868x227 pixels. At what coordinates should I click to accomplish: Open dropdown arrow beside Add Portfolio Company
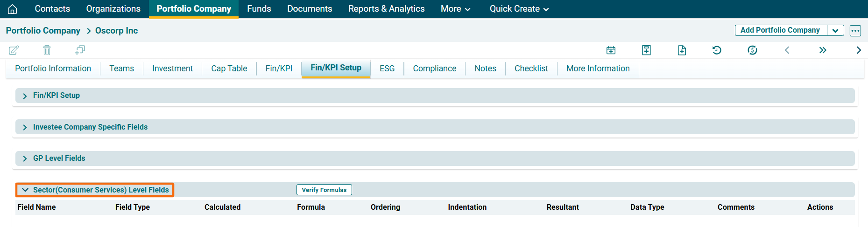click(x=835, y=30)
